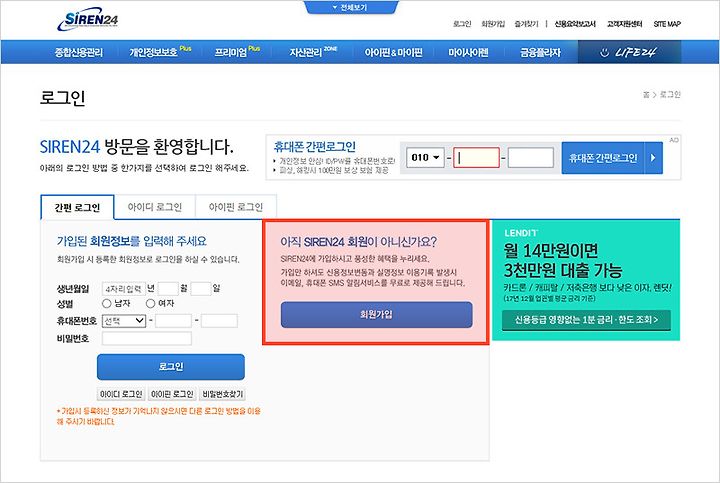Open the 010 phone prefix dropdown
Viewport: 720px width, 483px height.
point(425,157)
